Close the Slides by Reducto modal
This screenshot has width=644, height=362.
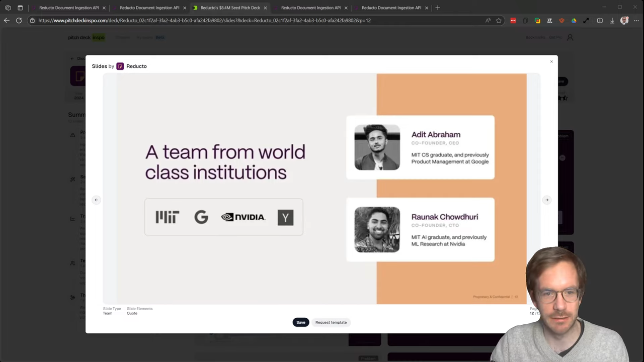(x=551, y=61)
